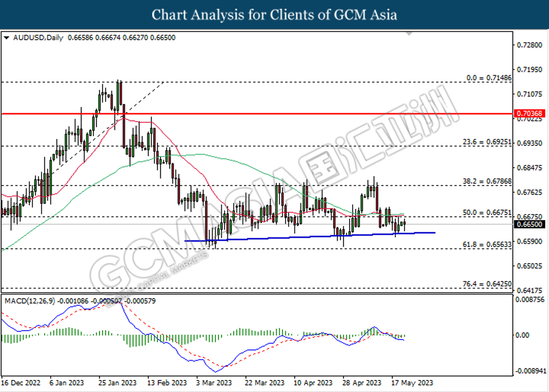This screenshot has height=392, width=549.
Task: Click the Fibonacci label 38.2 = 0.67868
Action: (x=487, y=181)
